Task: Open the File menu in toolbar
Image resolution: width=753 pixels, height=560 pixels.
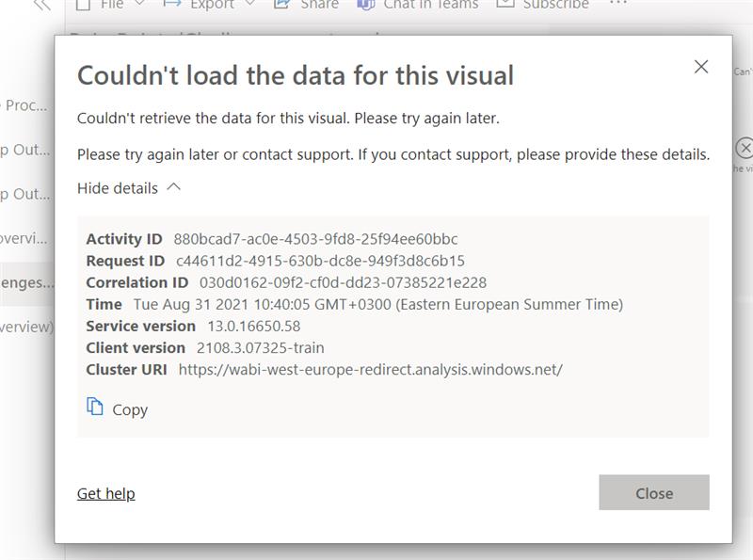Action: (110, 5)
